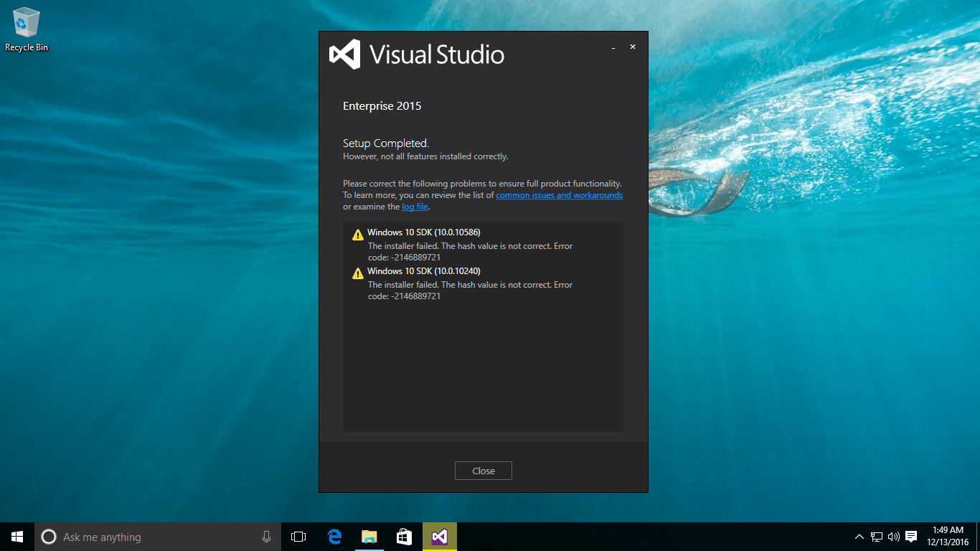
Task: Open the Windows Start menu
Action: tap(17, 537)
